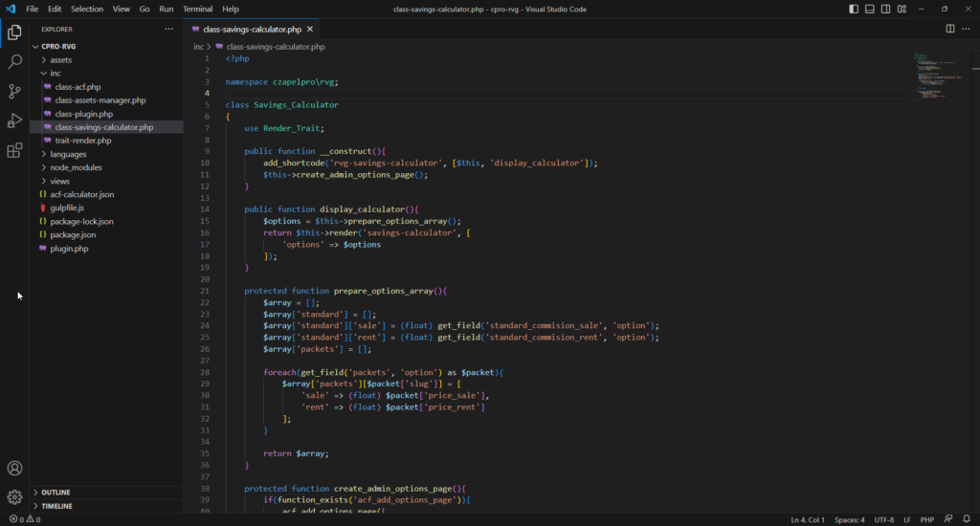This screenshot has height=526, width=980.
Task: Split the editor to the right
Action: (x=950, y=29)
